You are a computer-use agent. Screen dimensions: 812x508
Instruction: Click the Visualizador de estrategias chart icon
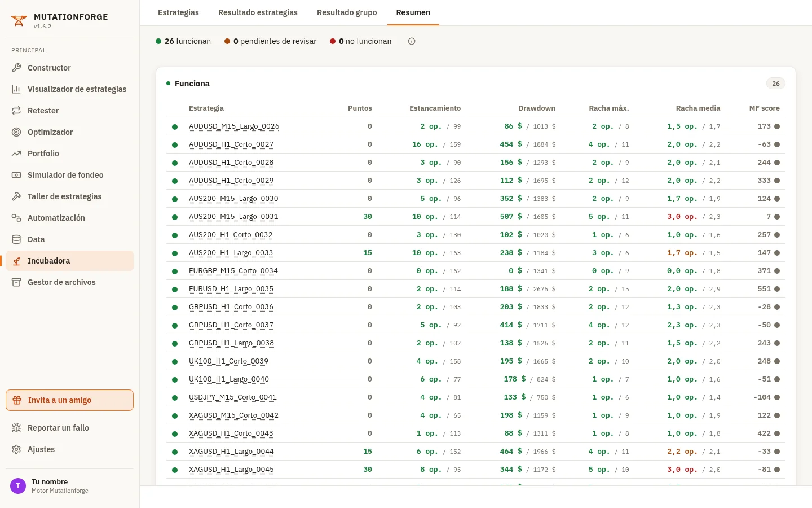[16, 89]
